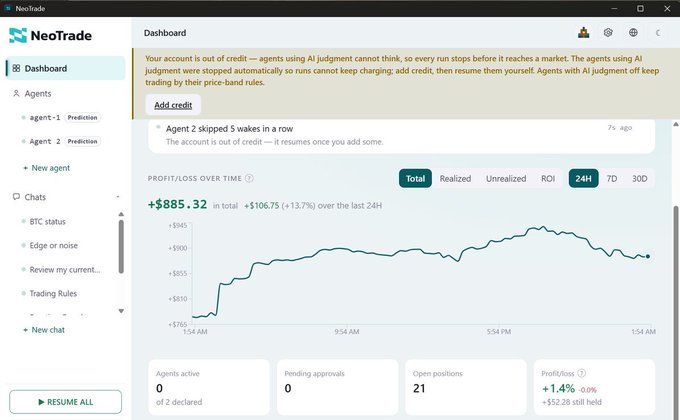Screen dimensions: 680x420
Task: Select the Total profit view
Action: point(415,178)
